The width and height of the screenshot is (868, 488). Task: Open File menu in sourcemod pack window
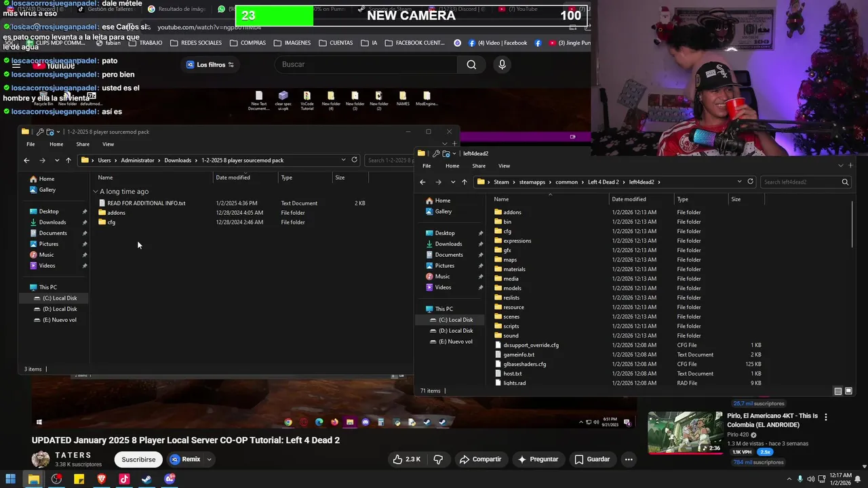tap(31, 144)
